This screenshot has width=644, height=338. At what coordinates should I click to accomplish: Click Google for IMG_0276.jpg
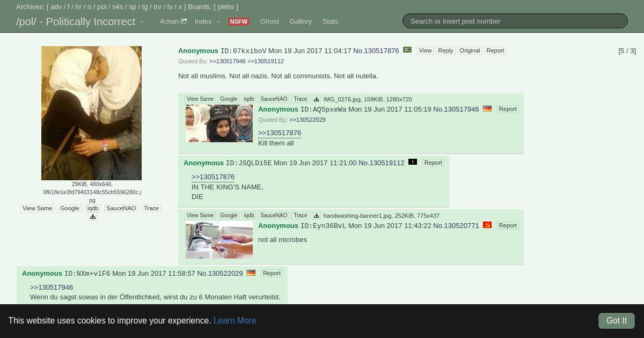click(x=229, y=99)
